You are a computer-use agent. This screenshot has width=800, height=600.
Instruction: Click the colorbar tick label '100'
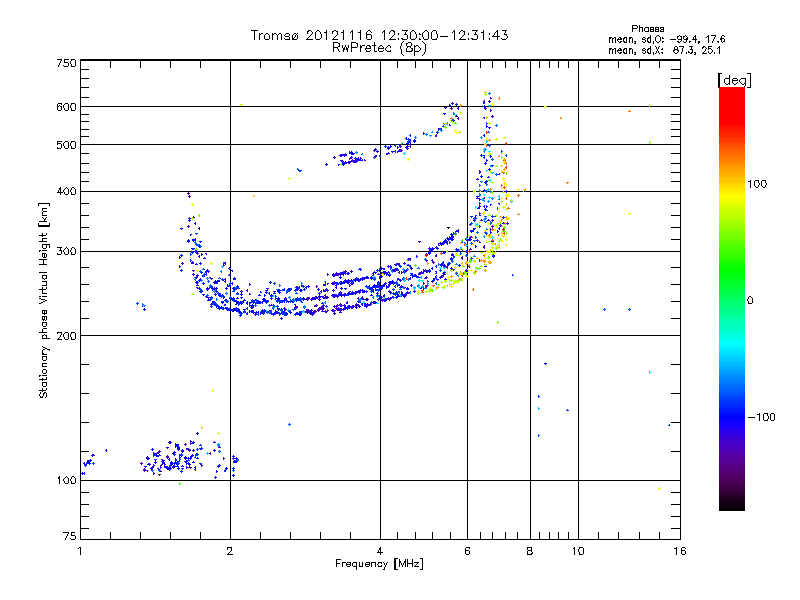[757, 184]
